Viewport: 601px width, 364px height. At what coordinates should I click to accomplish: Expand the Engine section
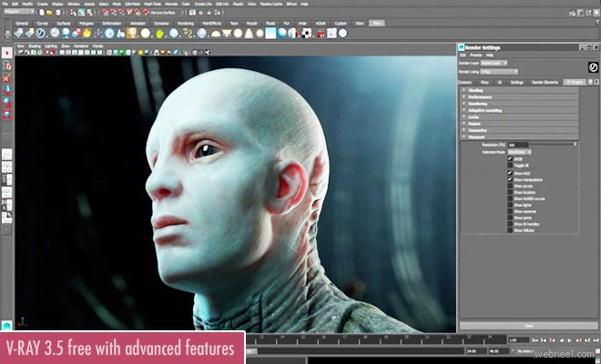(x=519, y=124)
